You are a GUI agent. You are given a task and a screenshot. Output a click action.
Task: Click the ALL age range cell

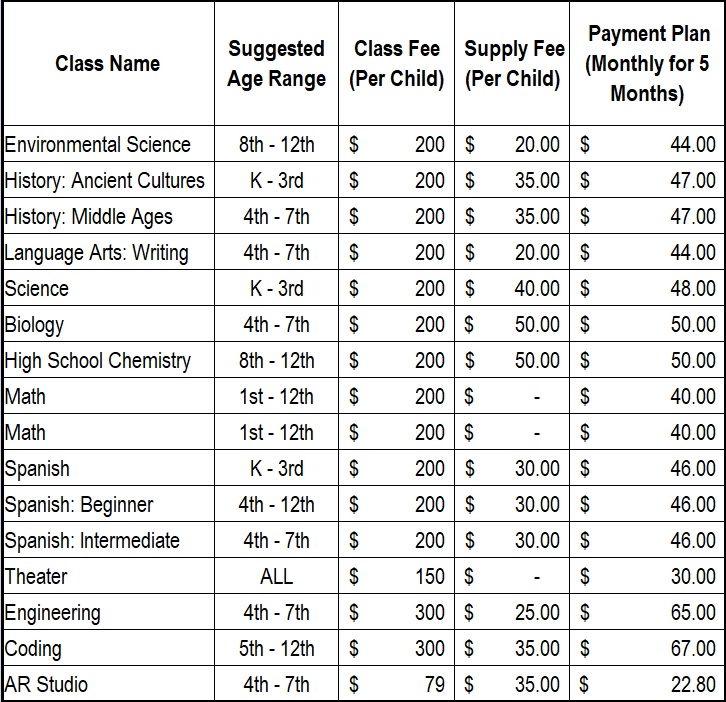(x=276, y=576)
